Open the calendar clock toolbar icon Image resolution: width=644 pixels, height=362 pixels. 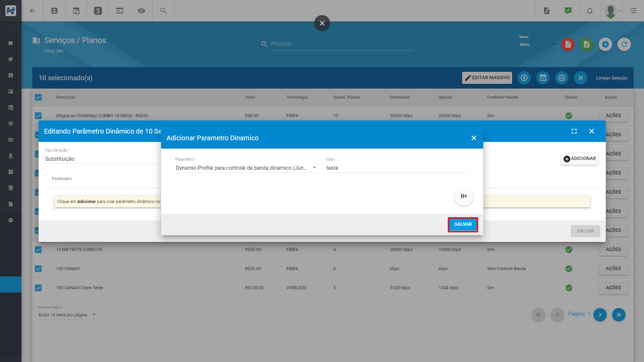[76, 11]
